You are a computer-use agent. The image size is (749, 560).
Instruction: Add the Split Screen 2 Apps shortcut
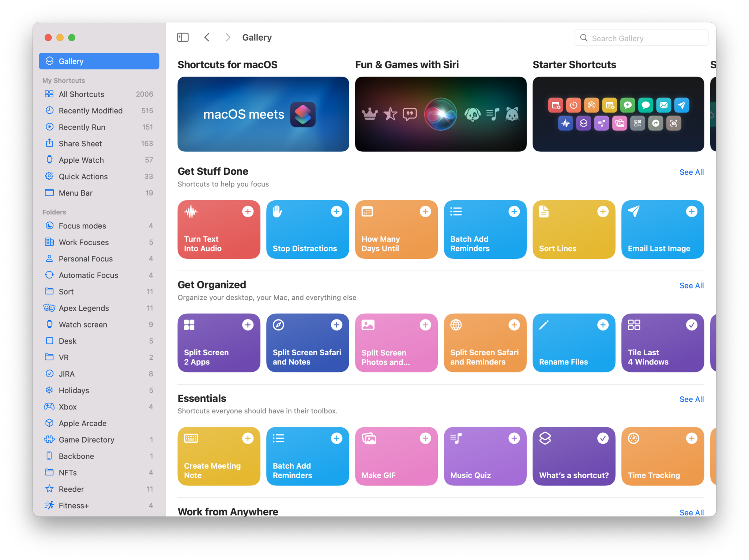click(248, 325)
